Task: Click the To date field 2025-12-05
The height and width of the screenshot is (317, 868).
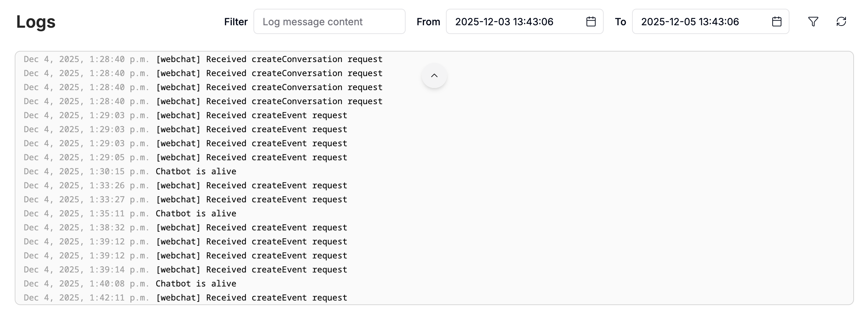Action: (x=710, y=22)
